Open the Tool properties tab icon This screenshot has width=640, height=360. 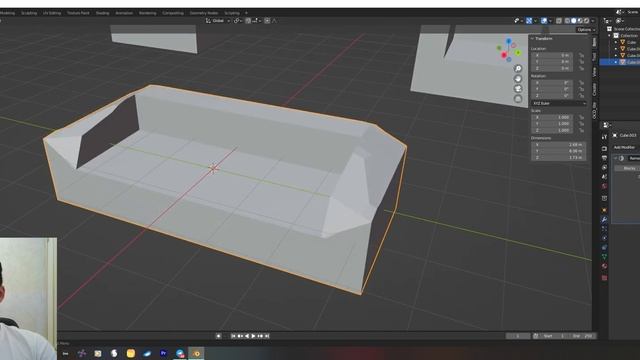[604, 137]
